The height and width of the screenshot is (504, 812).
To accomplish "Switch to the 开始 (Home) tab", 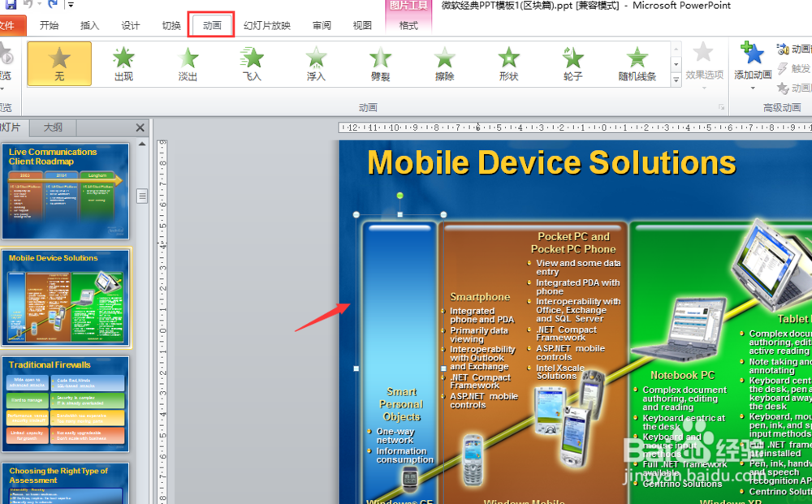I will point(50,25).
